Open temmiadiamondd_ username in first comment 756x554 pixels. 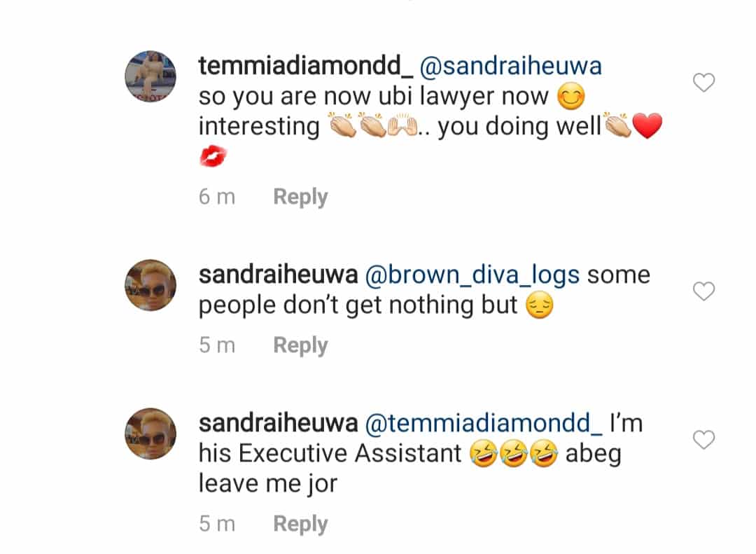coord(306,66)
